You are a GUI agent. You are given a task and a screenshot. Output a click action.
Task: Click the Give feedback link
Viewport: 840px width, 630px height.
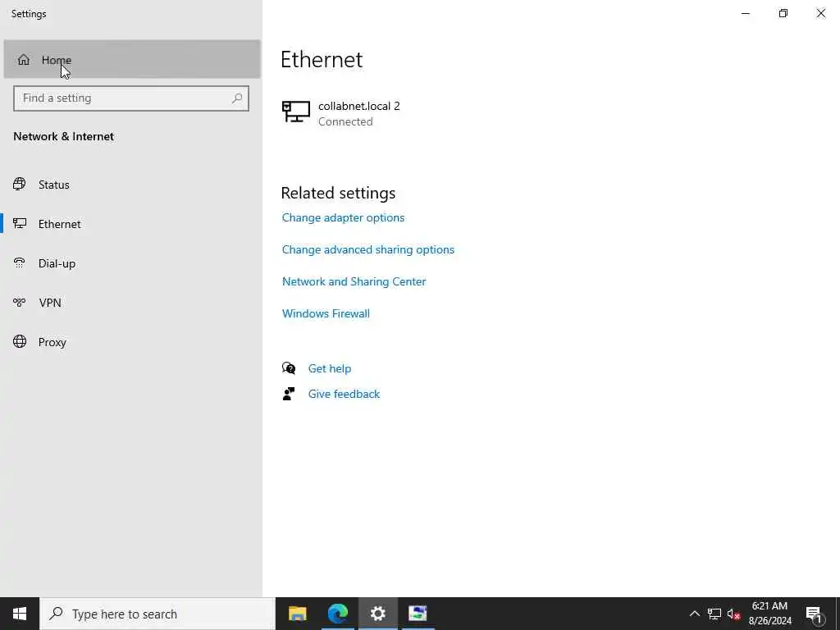(344, 394)
